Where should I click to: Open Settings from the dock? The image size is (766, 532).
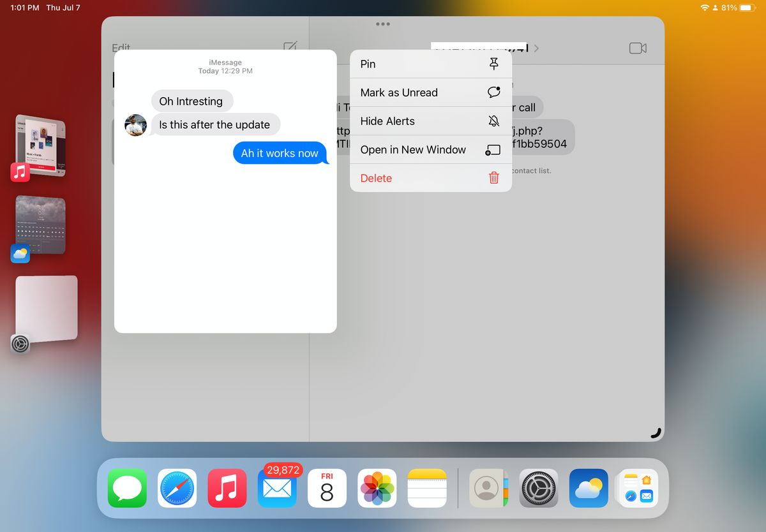click(x=538, y=487)
